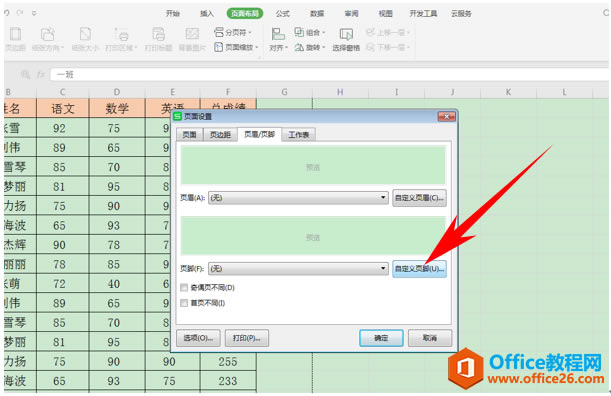
Task: Switch to the 数据 ribbon tab
Action: (x=317, y=14)
